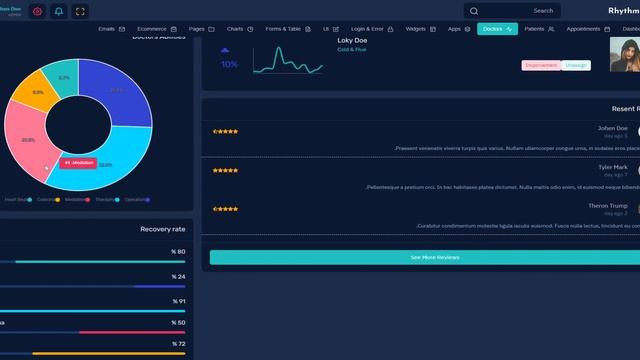The image size is (640, 360).
Task: Click the Recovery rate heading
Action: 163,229
